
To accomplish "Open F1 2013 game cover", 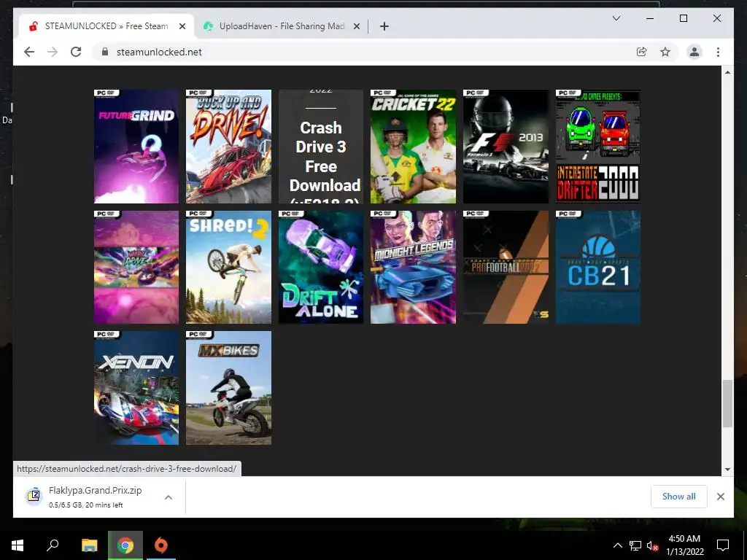I will (x=506, y=146).
